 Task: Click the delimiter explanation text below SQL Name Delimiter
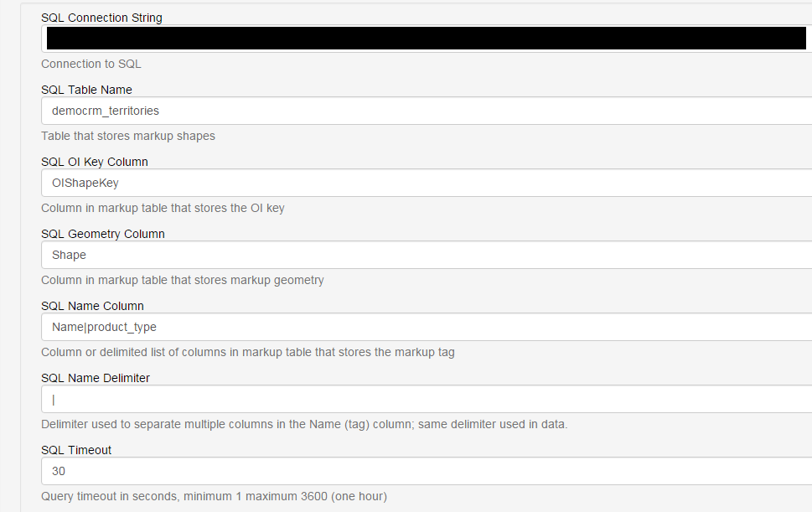[x=304, y=424]
